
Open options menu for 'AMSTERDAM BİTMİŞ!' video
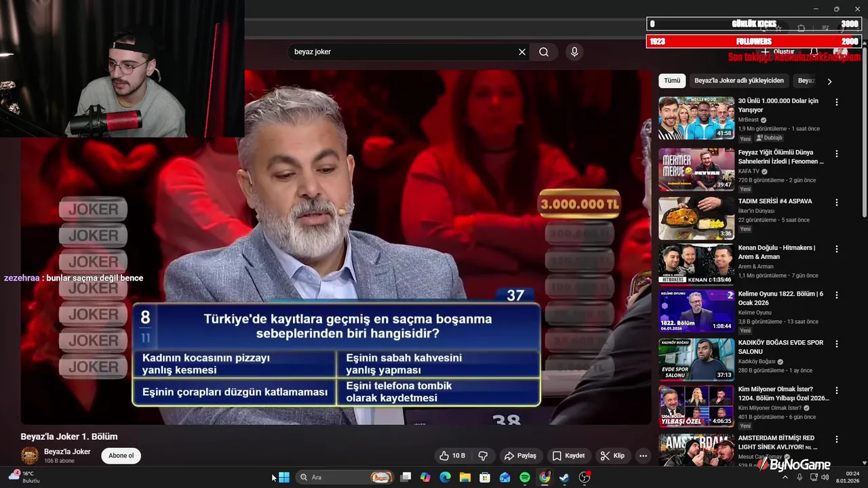(x=837, y=439)
